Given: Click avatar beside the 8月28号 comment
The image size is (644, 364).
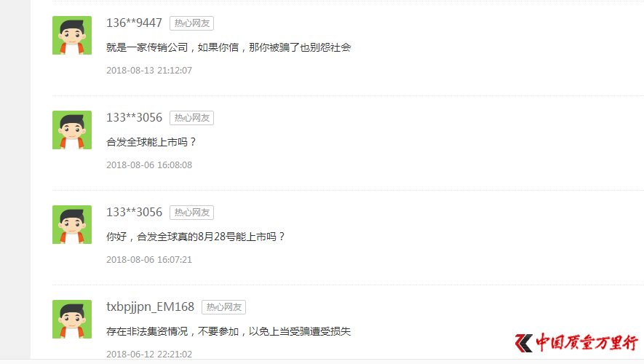Looking at the screenshot, I should click(x=72, y=225).
